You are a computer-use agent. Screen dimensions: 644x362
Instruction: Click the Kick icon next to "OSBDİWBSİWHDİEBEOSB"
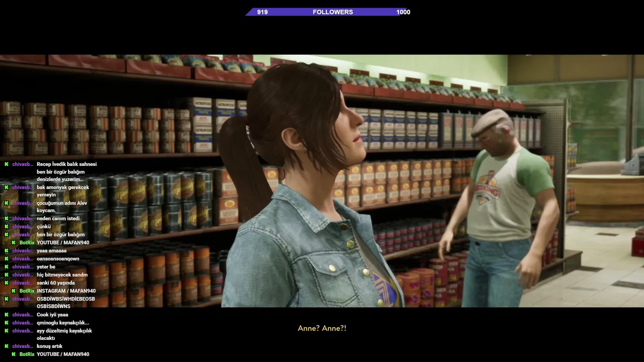7,299
